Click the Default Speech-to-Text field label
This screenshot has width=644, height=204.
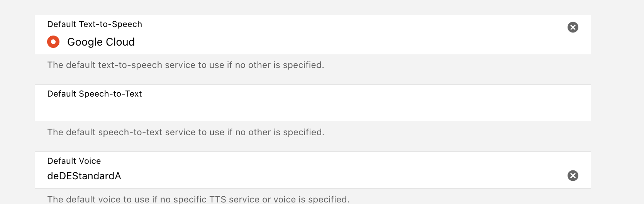coord(95,94)
